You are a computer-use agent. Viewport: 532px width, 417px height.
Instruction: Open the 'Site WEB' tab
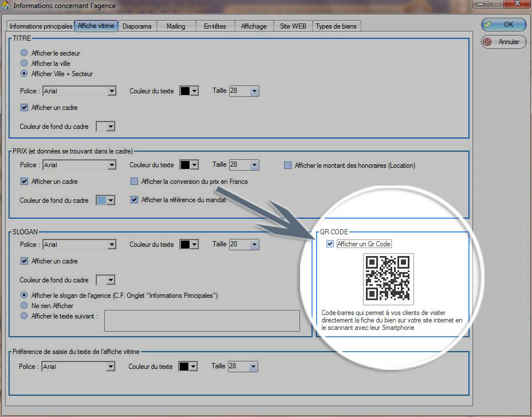coord(293,26)
